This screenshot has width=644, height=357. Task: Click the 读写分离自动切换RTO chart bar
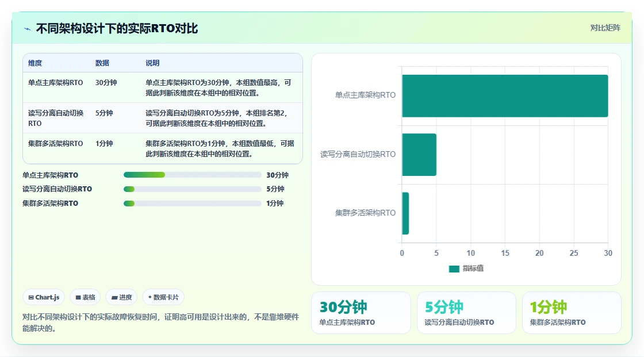[x=419, y=155]
